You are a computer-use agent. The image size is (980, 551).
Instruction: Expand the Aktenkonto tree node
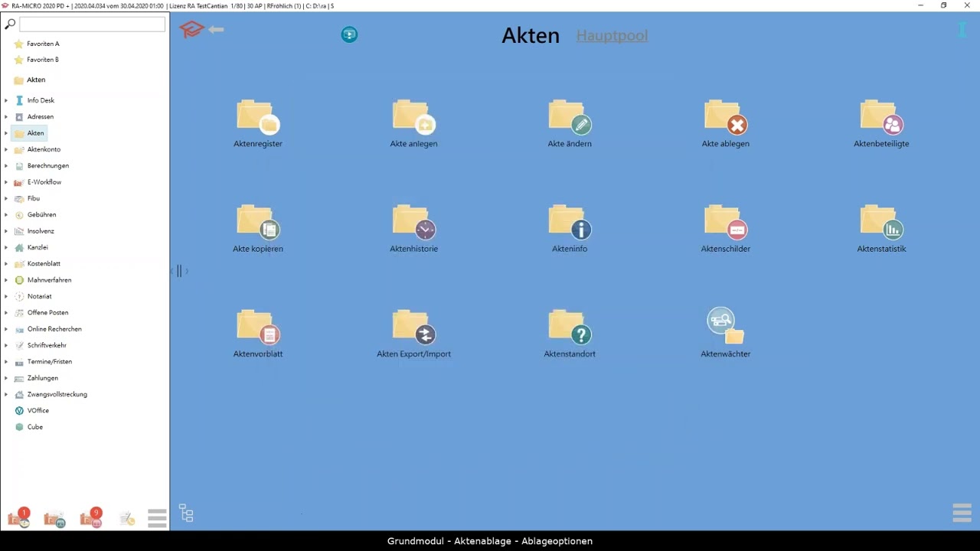[x=6, y=149]
